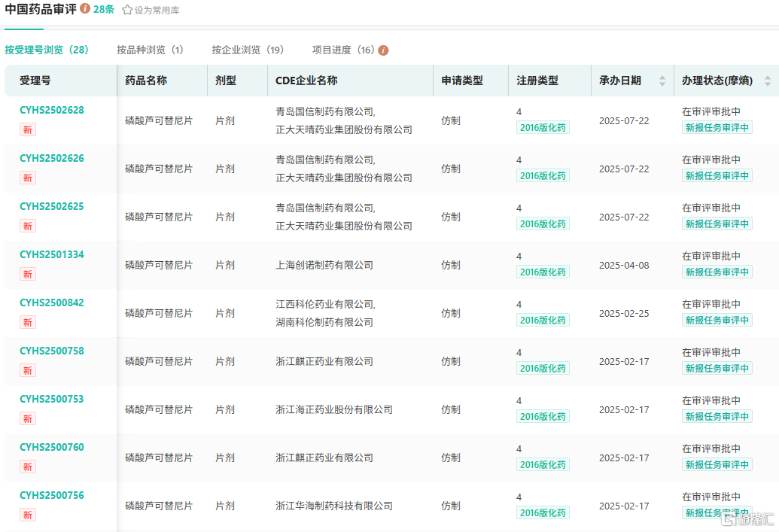Click 在审评审批中 status in CYHS2502626 row

tap(711, 160)
